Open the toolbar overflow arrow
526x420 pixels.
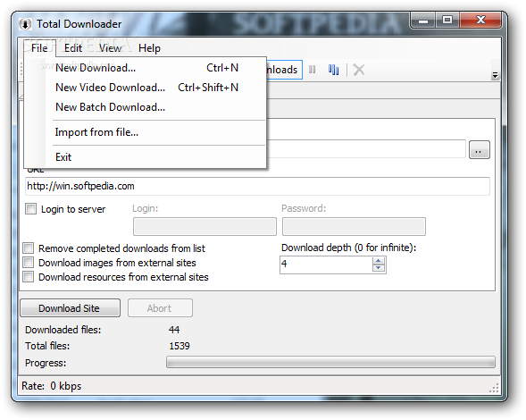click(495, 75)
